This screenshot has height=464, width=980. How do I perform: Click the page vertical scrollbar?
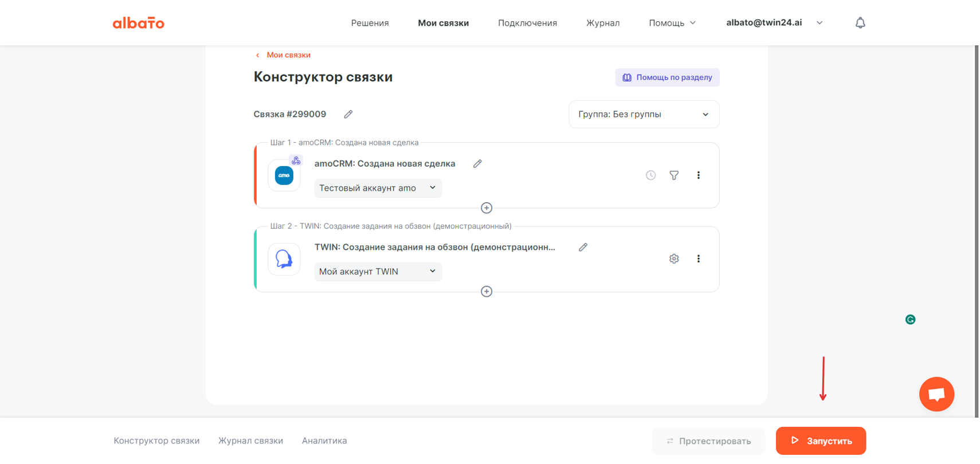(977, 231)
